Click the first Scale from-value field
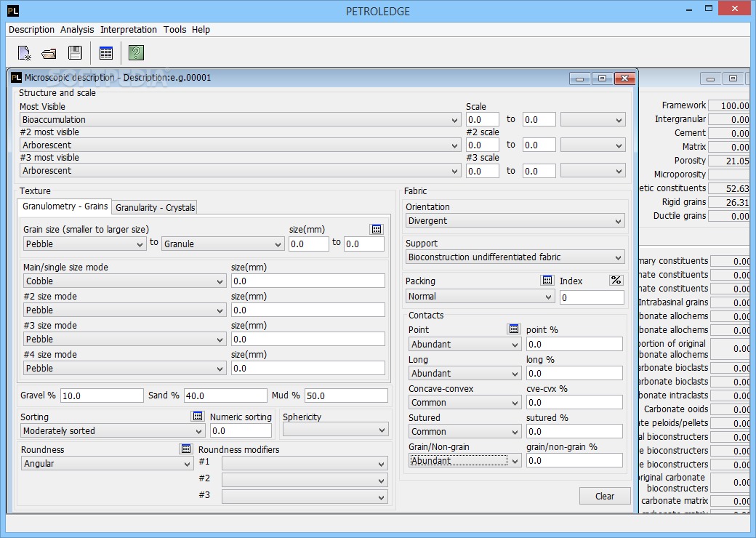This screenshot has height=538, width=756. [483, 119]
